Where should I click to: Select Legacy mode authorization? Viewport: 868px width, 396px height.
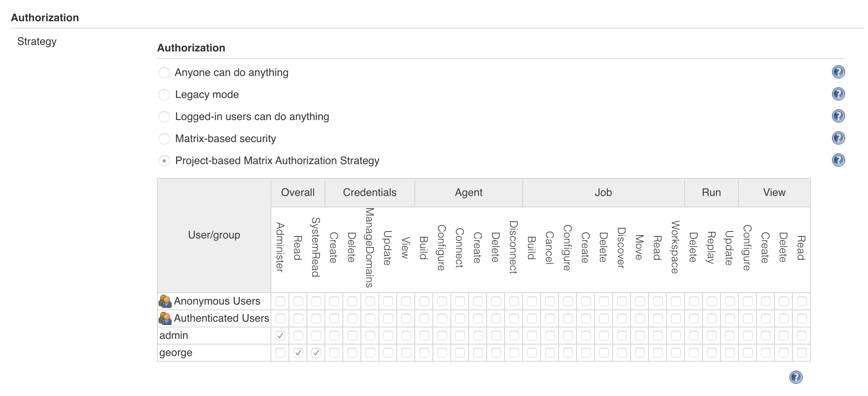(164, 94)
